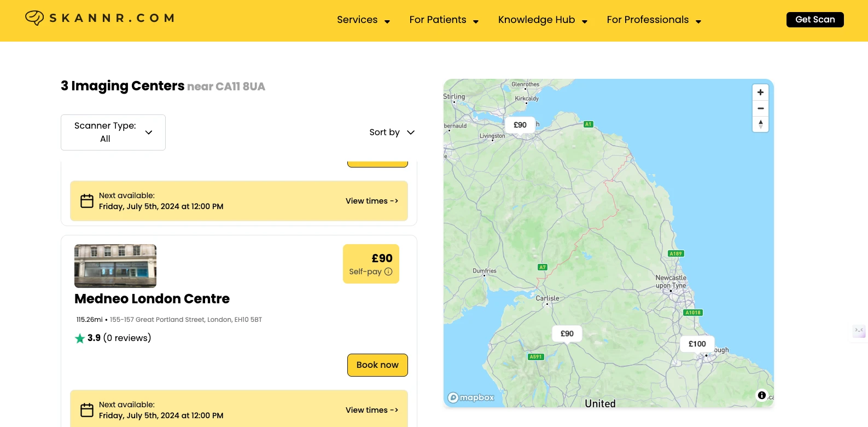Click the Carlisle label on the map

tap(547, 298)
